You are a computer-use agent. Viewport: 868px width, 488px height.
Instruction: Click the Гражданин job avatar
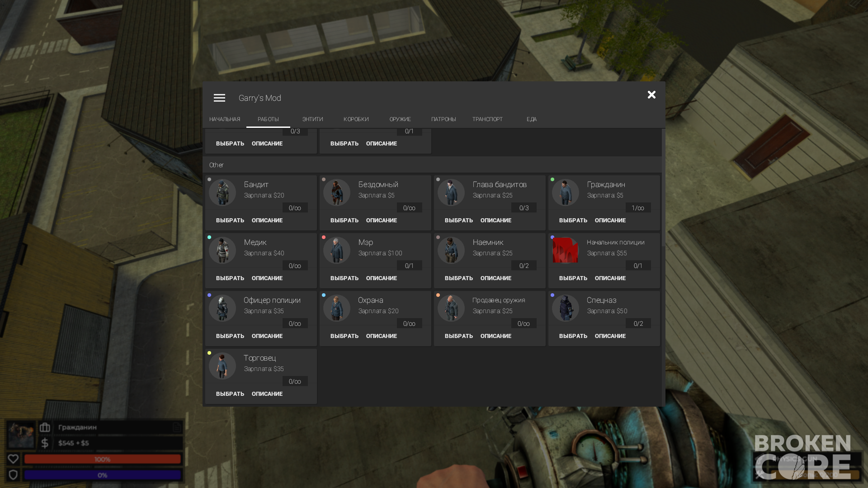point(566,192)
